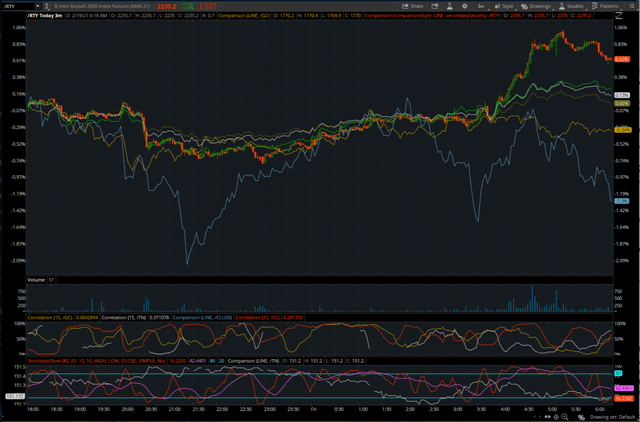Click the last price 2235.2

(x=167, y=7)
